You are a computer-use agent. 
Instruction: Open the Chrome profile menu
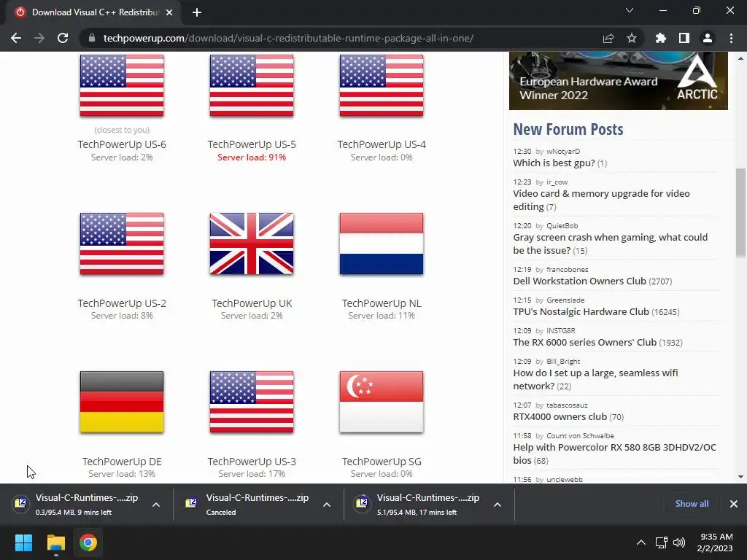pyautogui.click(x=708, y=38)
